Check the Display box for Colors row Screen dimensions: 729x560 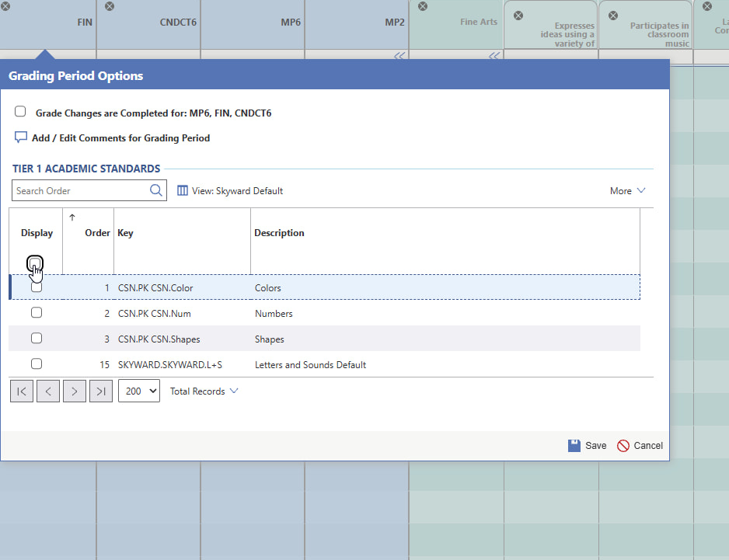click(37, 287)
